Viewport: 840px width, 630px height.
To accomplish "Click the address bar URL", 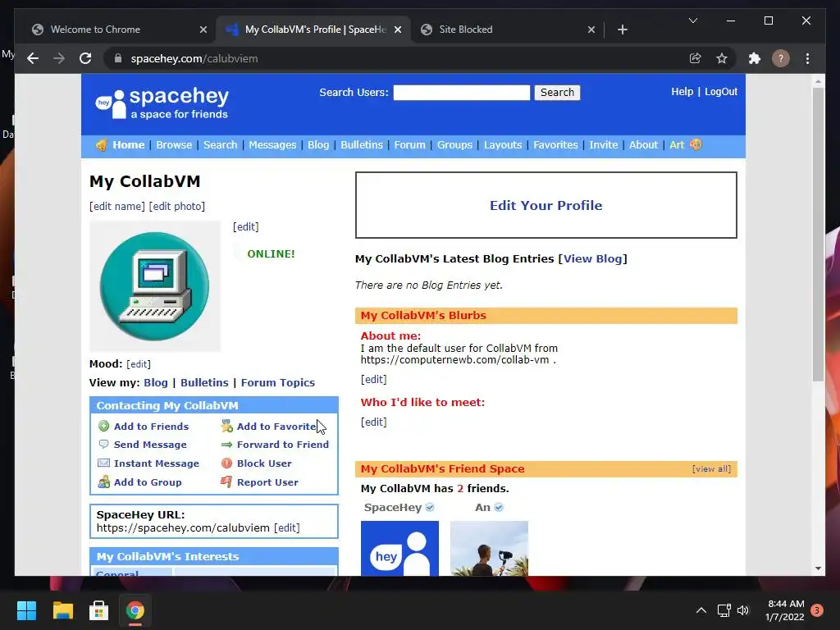I will click(x=194, y=58).
